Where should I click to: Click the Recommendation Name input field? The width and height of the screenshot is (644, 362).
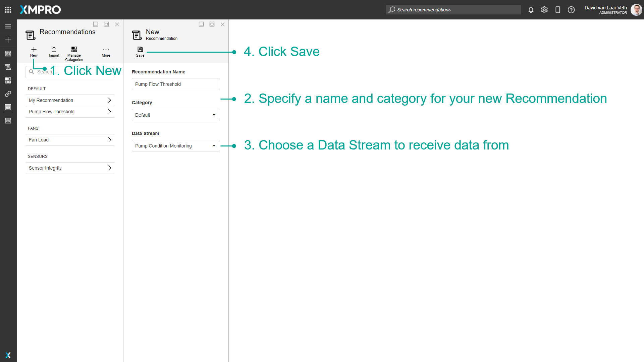point(176,84)
